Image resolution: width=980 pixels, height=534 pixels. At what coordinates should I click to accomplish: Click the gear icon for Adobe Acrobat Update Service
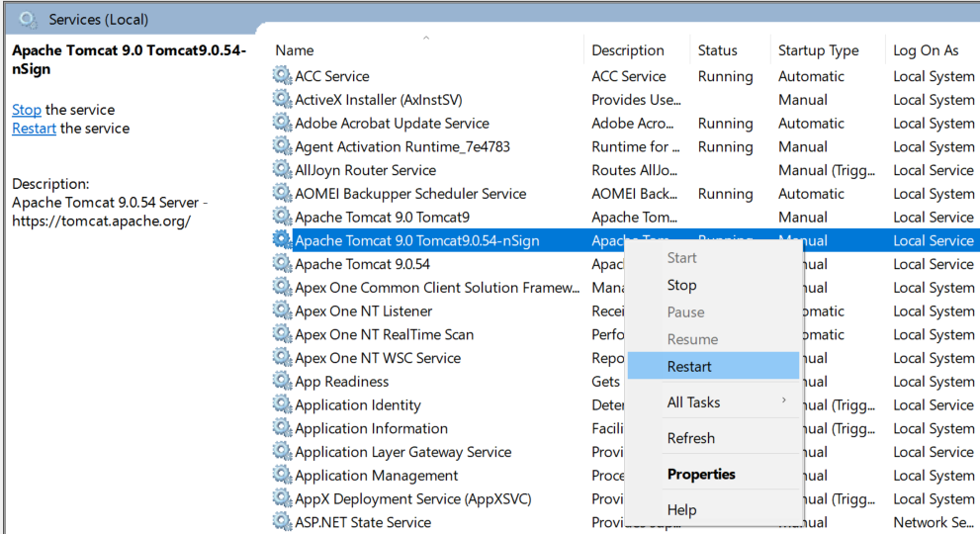click(283, 123)
